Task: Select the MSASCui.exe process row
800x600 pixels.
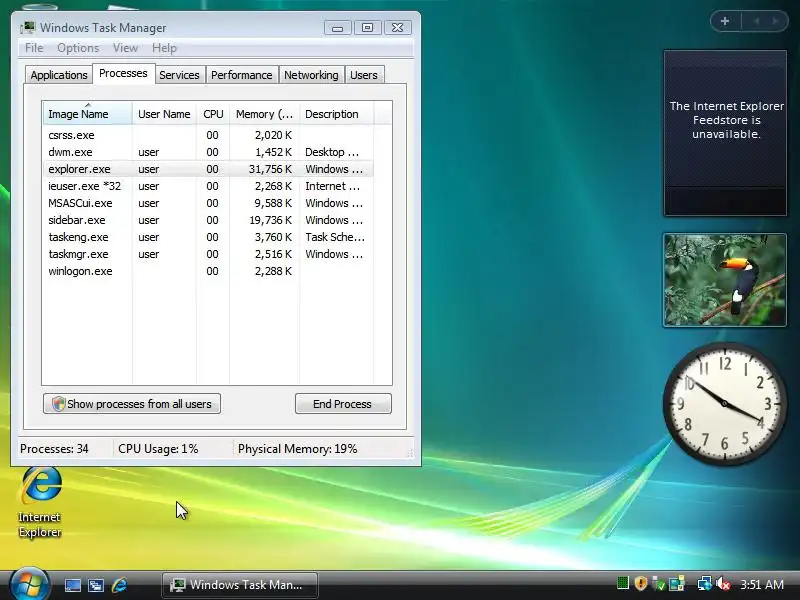Action: pos(208,203)
